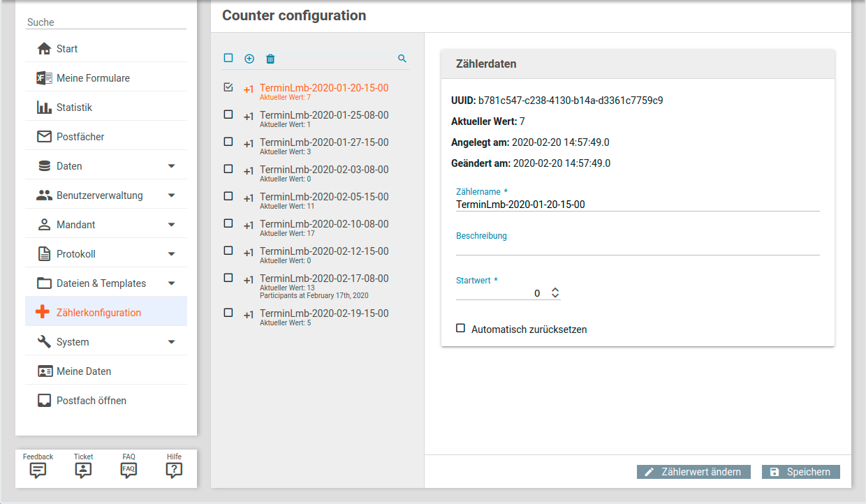Click the Zählerwert ändern button
Screen dimensions: 866x504
point(693,472)
